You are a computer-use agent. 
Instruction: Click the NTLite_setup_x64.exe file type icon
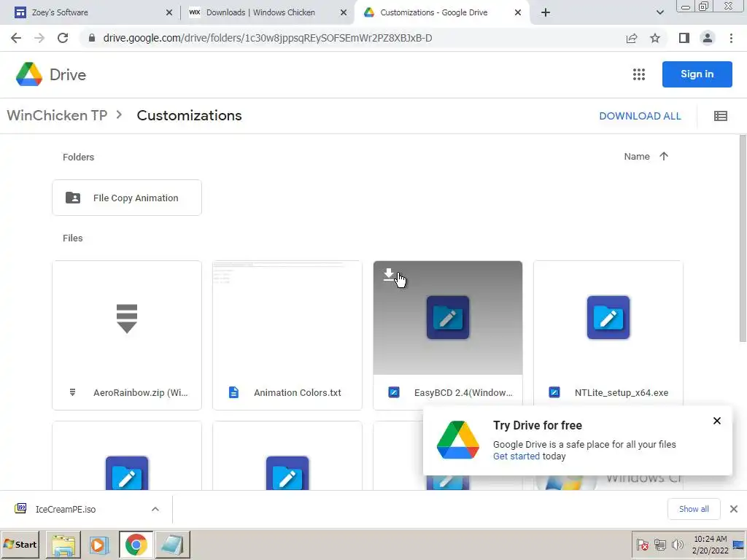point(554,392)
